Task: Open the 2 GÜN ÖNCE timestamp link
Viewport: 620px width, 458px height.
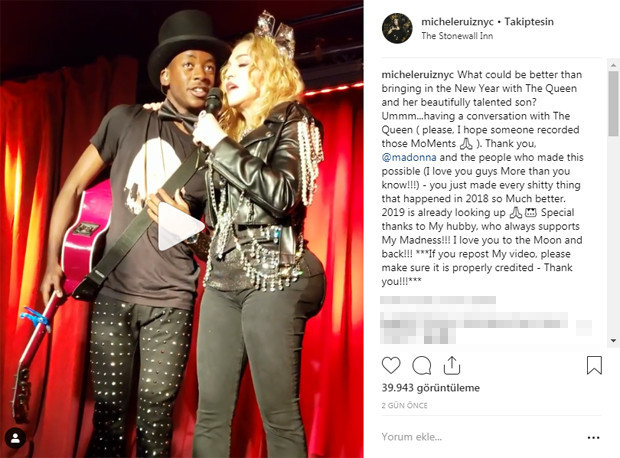Action: 405,405
